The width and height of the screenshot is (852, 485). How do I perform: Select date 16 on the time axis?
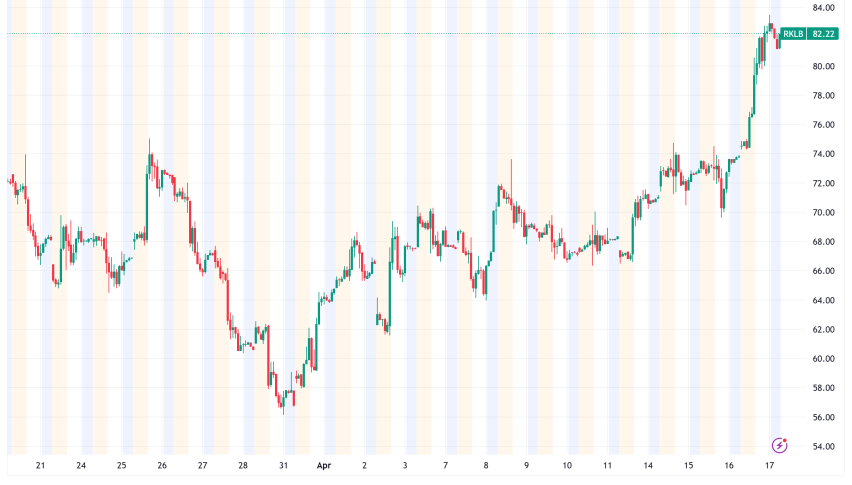coord(729,466)
